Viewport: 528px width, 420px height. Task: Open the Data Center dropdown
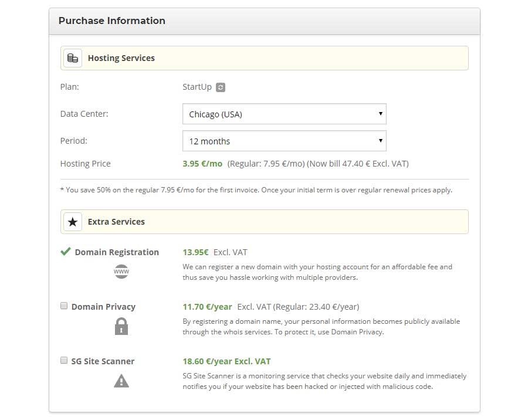coord(285,114)
